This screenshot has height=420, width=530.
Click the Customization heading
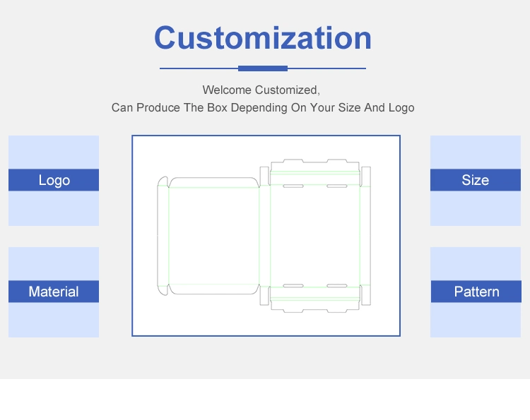(263, 38)
